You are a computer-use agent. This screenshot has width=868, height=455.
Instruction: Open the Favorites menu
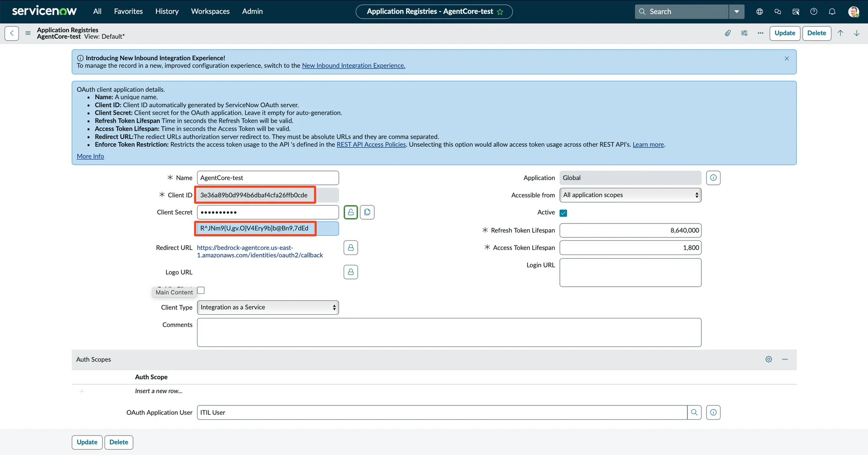[x=128, y=11]
